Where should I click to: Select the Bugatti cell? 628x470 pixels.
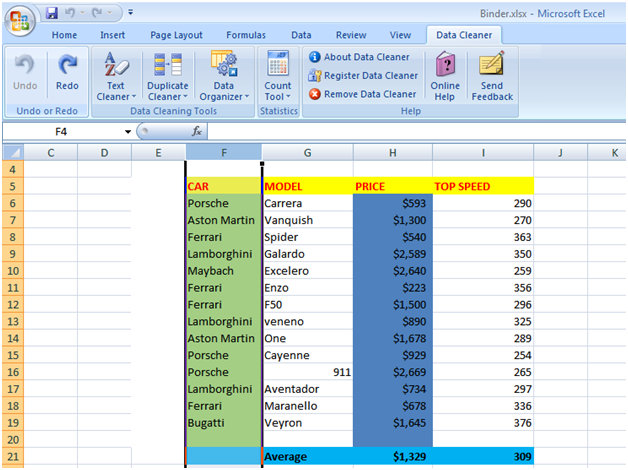[x=224, y=423]
